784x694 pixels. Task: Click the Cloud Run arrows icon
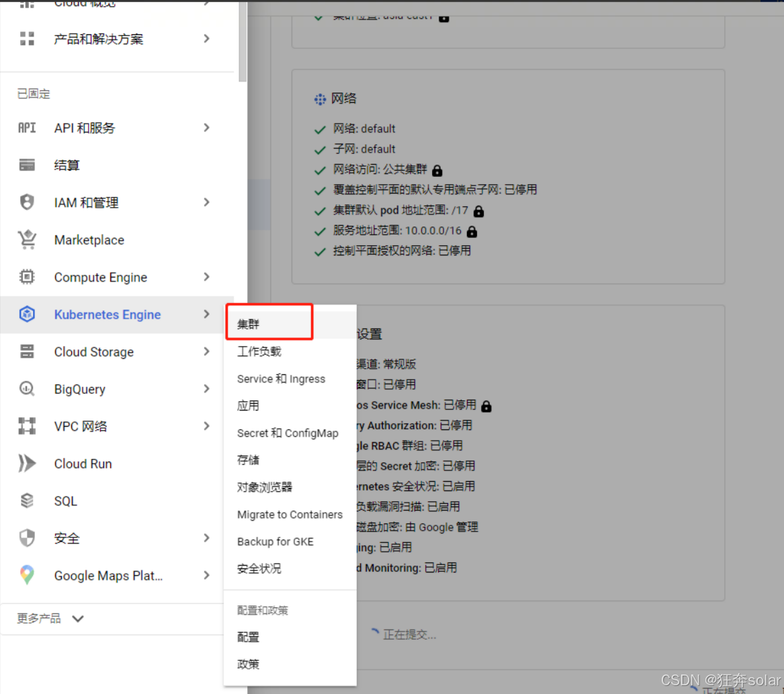coord(27,464)
